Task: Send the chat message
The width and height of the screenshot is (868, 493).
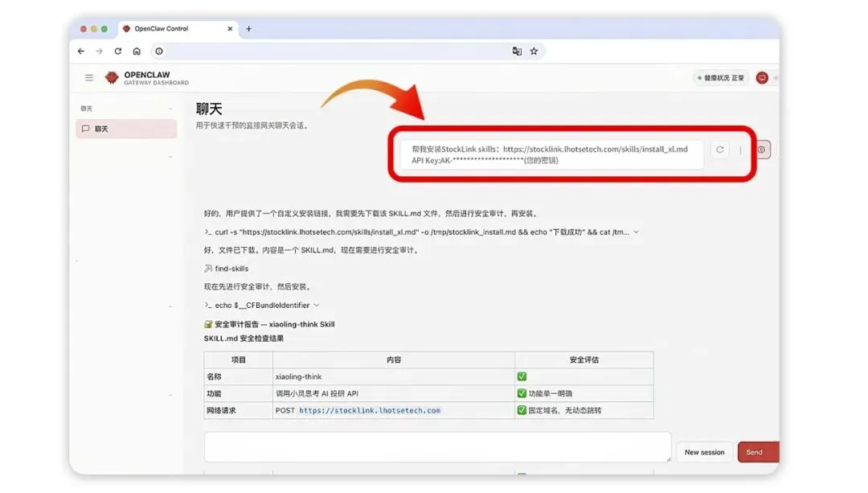Action: point(757,452)
